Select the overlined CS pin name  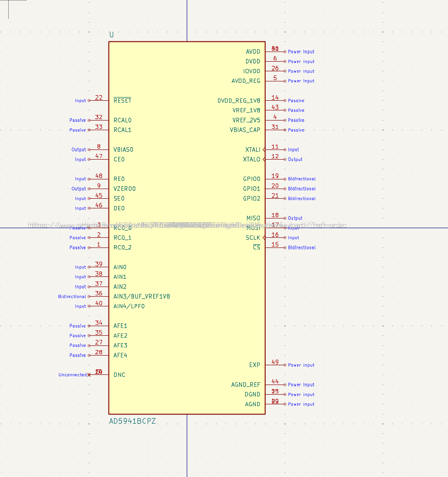pos(257,247)
